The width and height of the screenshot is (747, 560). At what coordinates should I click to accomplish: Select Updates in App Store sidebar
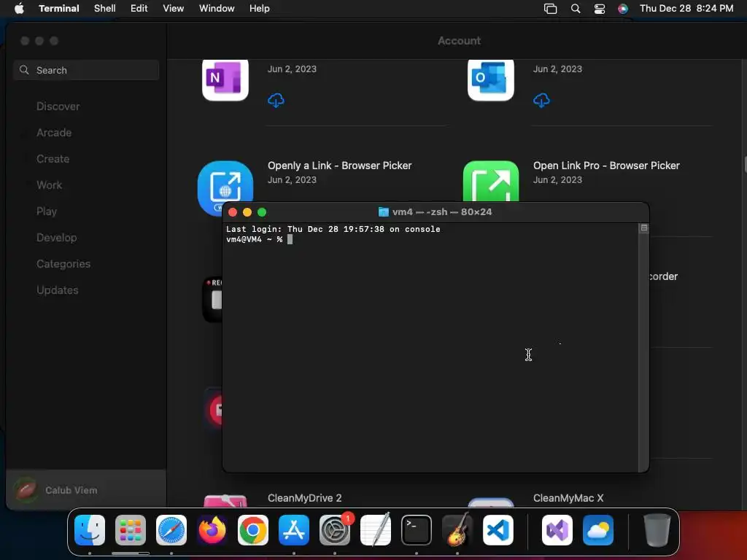pyautogui.click(x=57, y=290)
